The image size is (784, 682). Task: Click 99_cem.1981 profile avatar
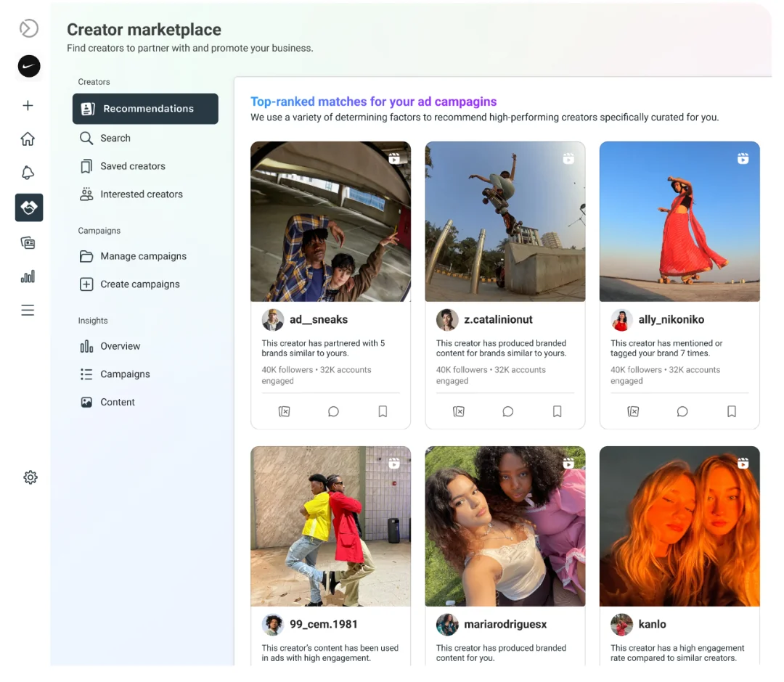coord(272,625)
